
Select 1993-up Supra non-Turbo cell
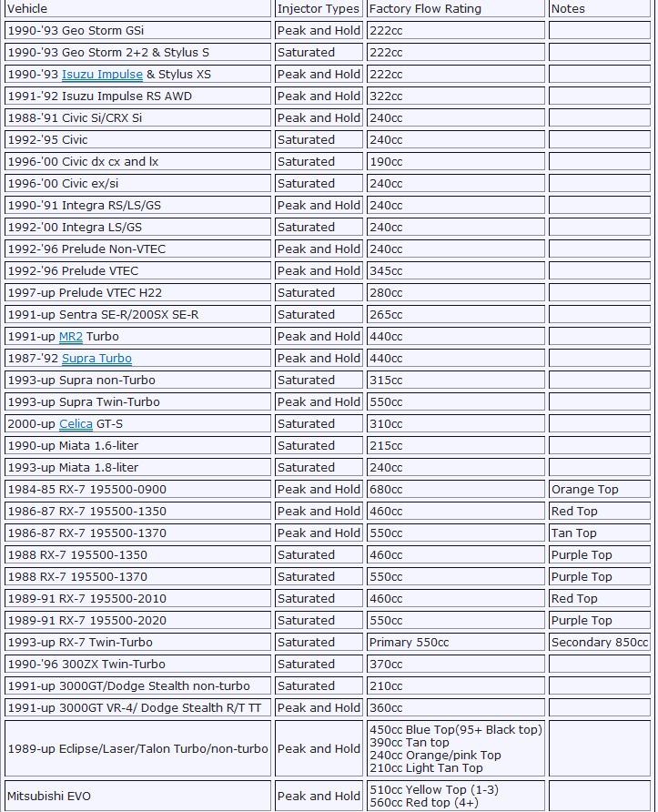[137, 380]
